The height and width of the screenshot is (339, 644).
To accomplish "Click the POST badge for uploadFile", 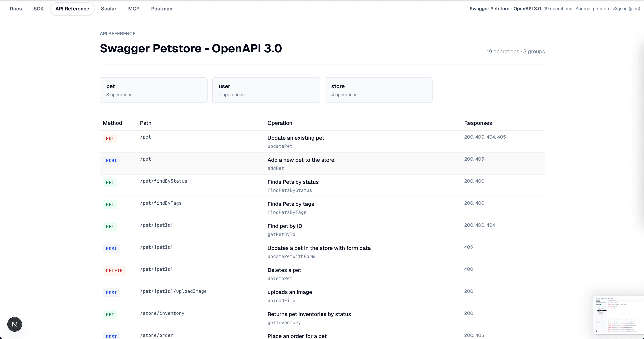I will point(111,292).
